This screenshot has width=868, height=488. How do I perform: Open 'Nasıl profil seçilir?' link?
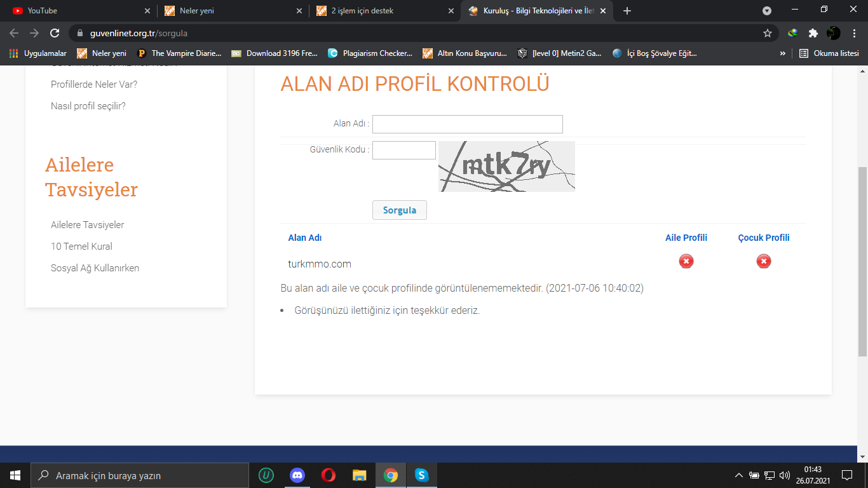click(88, 106)
